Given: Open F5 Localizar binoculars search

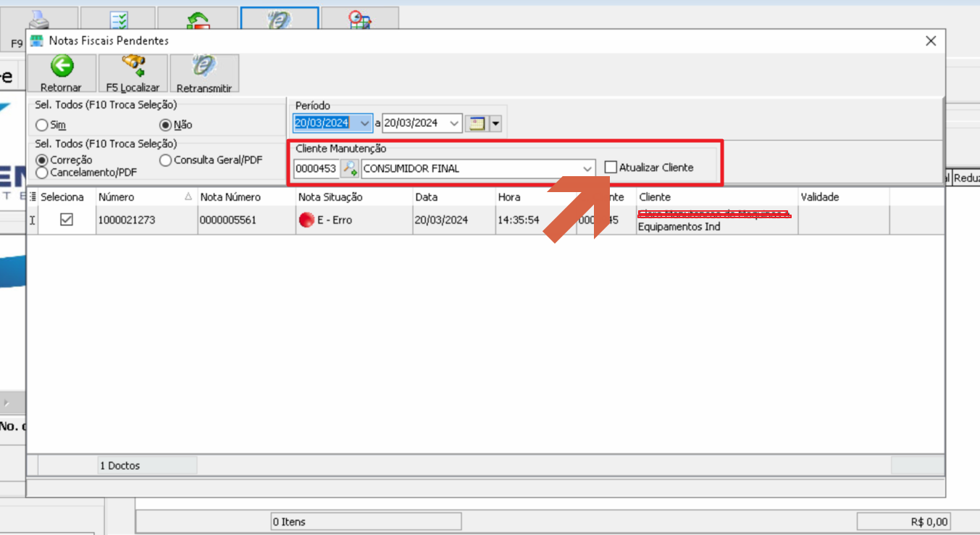Looking at the screenshot, I should [133, 73].
